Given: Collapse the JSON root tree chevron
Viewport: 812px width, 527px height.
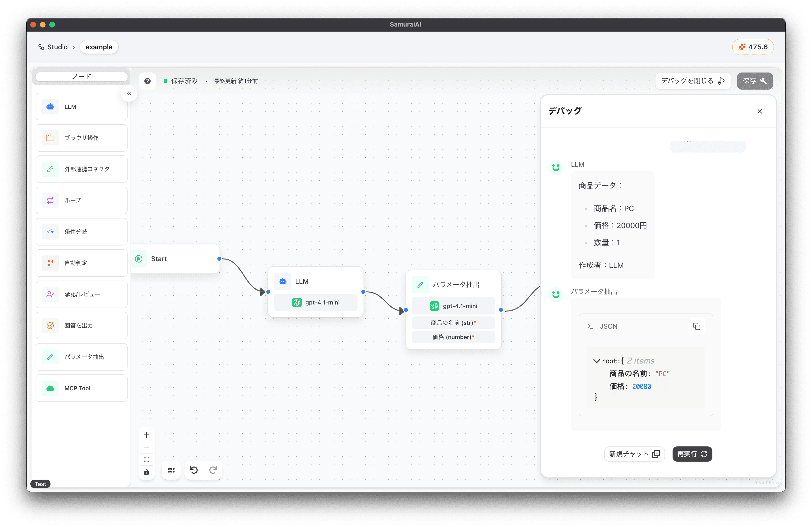Looking at the screenshot, I should click(x=596, y=361).
